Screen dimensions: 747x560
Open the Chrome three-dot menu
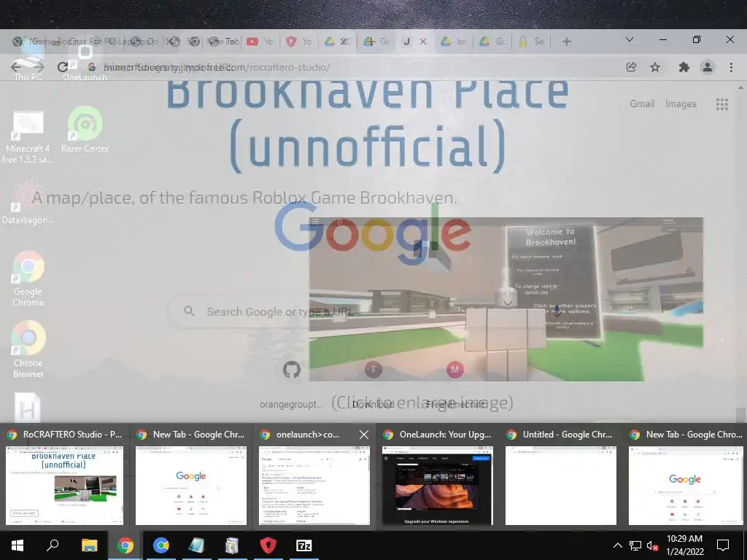(x=731, y=67)
